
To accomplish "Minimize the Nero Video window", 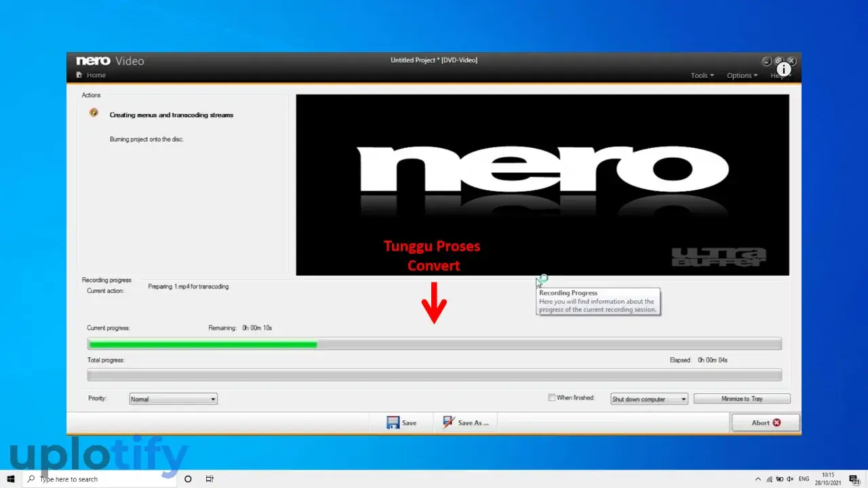I will click(x=766, y=60).
